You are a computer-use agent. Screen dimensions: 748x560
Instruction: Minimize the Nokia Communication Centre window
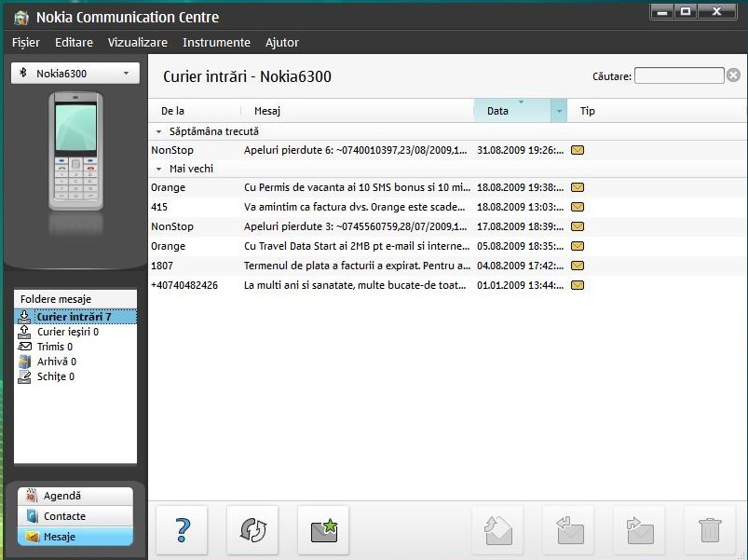(x=661, y=11)
